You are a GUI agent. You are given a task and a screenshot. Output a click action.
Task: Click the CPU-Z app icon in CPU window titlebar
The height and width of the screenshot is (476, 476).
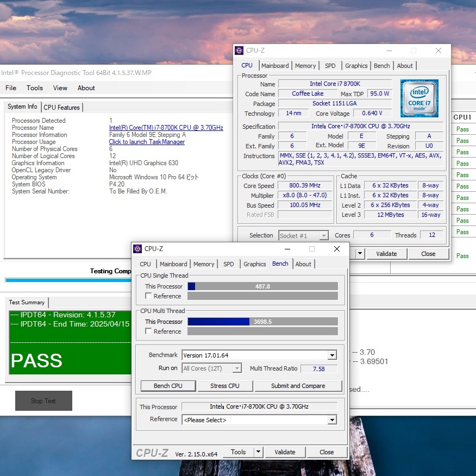click(239, 51)
